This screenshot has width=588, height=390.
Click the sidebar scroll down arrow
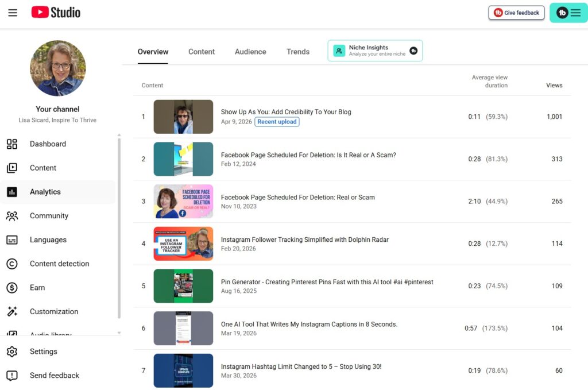(x=119, y=333)
